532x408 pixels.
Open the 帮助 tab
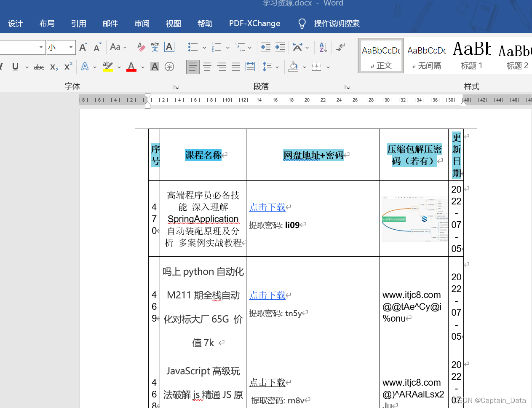(205, 24)
